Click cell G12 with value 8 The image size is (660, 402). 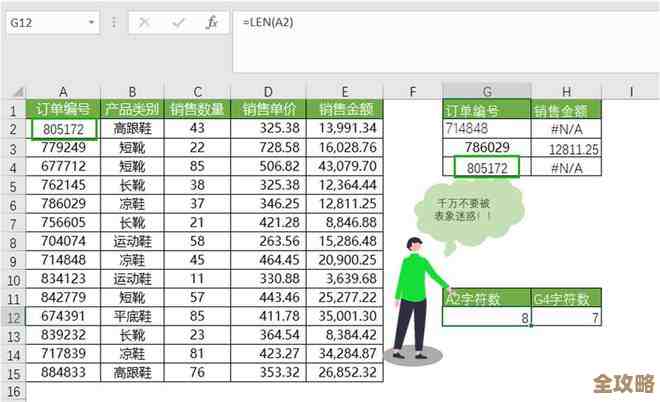[x=487, y=317]
